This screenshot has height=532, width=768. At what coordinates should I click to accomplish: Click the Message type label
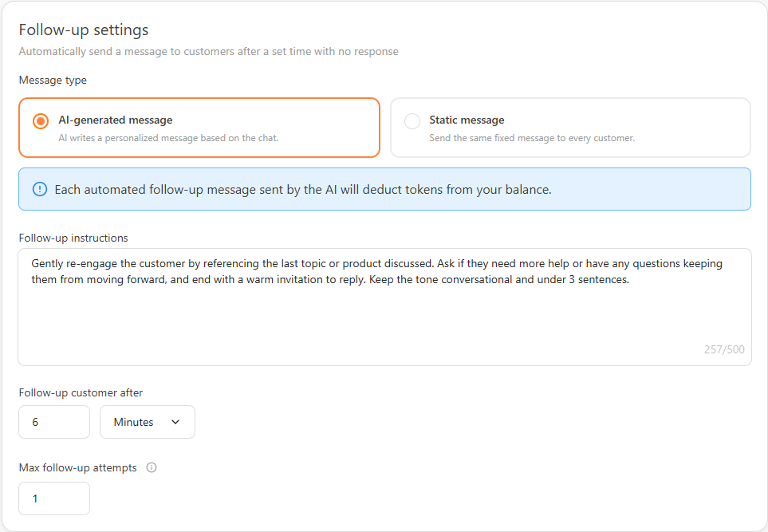tap(53, 80)
